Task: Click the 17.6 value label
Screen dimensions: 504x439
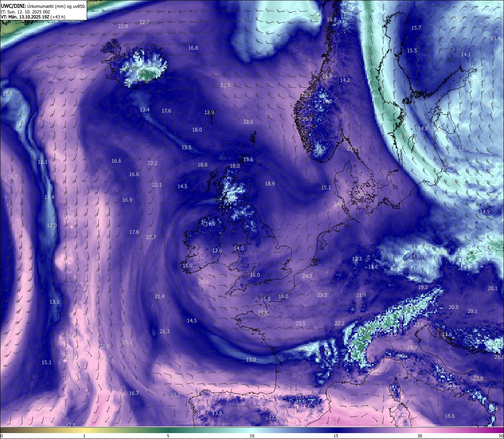Action: point(166,111)
